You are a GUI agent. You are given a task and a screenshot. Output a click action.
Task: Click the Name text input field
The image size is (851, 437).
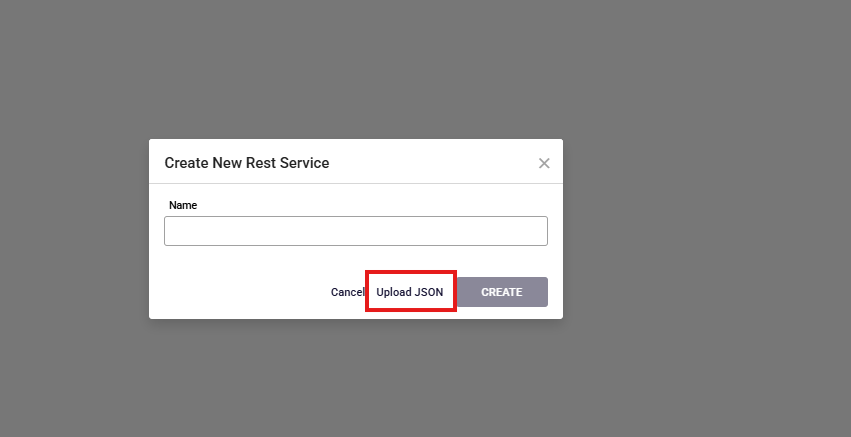coord(355,231)
